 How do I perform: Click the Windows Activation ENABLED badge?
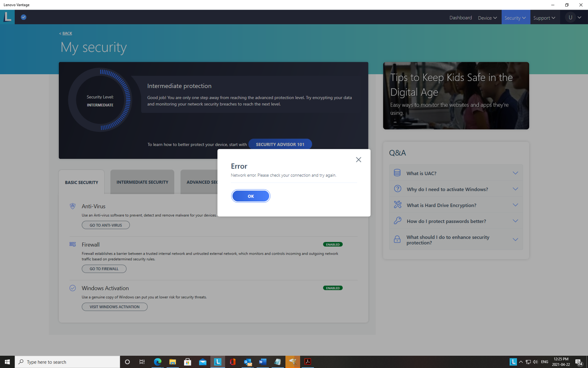[333, 288]
